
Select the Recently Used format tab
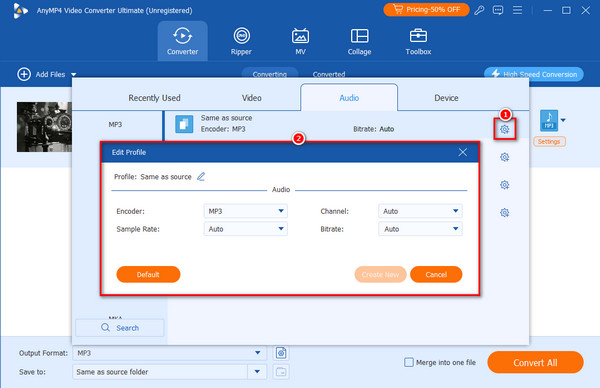coord(154,98)
